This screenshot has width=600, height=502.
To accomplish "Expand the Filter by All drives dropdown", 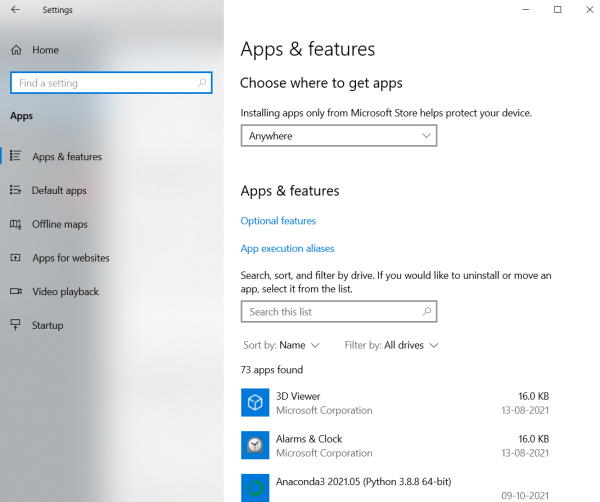I will pyautogui.click(x=391, y=345).
